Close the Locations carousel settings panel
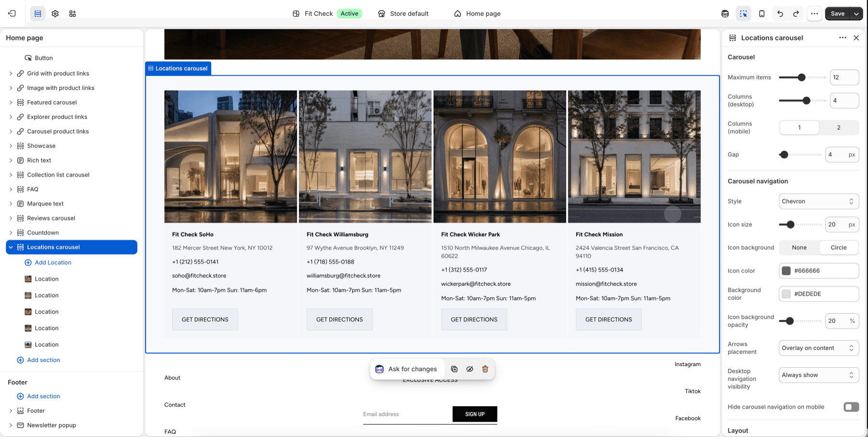This screenshot has width=868, height=437. coord(856,38)
